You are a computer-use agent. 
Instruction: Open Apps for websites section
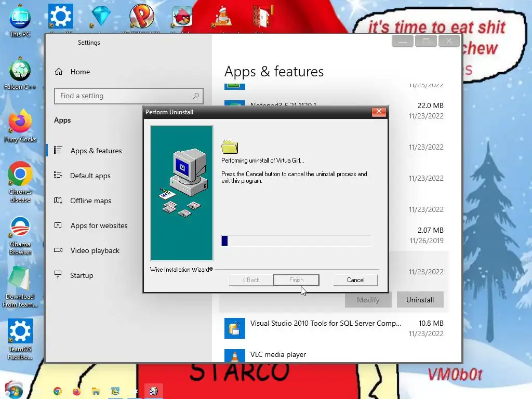tap(99, 225)
